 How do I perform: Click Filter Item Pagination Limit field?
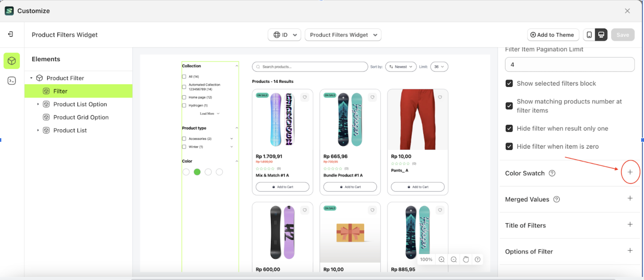point(569,65)
